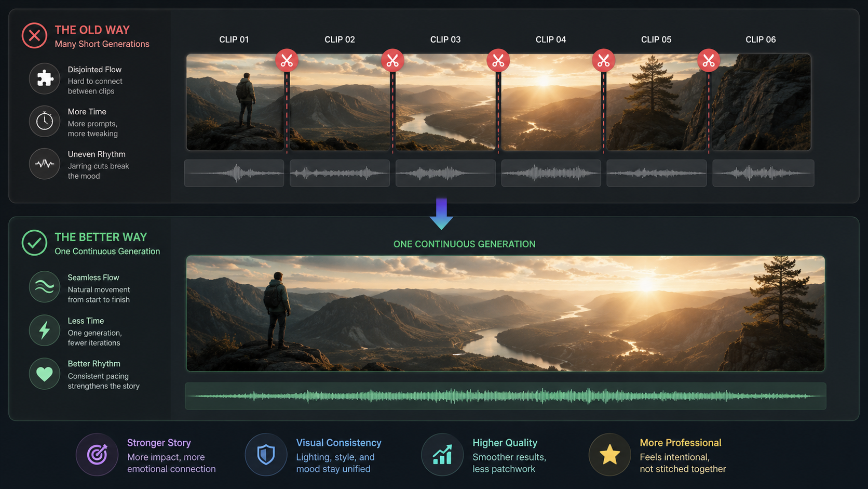This screenshot has width=868, height=489.
Task: Click the ONE CONTINUOUS GENERATION title
Action: click(464, 244)
